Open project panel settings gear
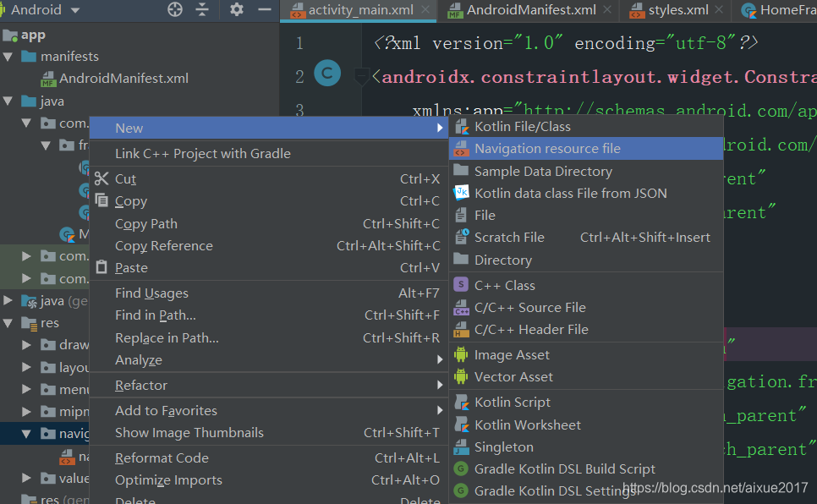 tap(237, 9)
